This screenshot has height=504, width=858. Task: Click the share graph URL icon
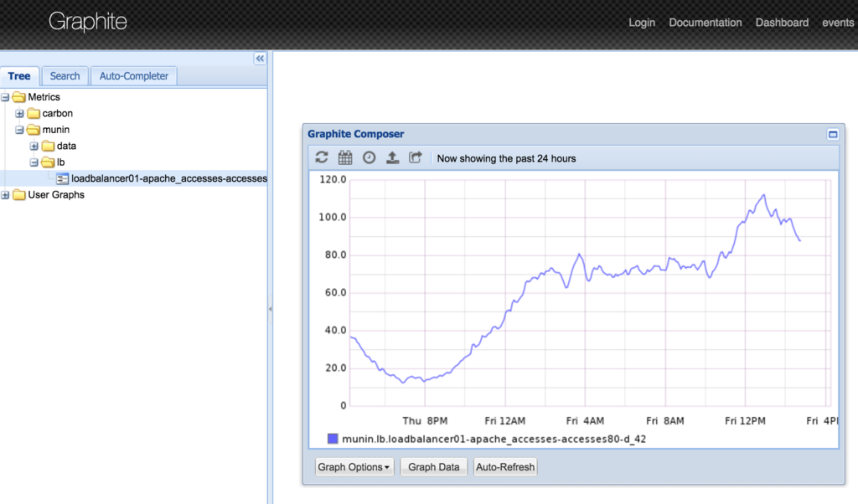416,157
